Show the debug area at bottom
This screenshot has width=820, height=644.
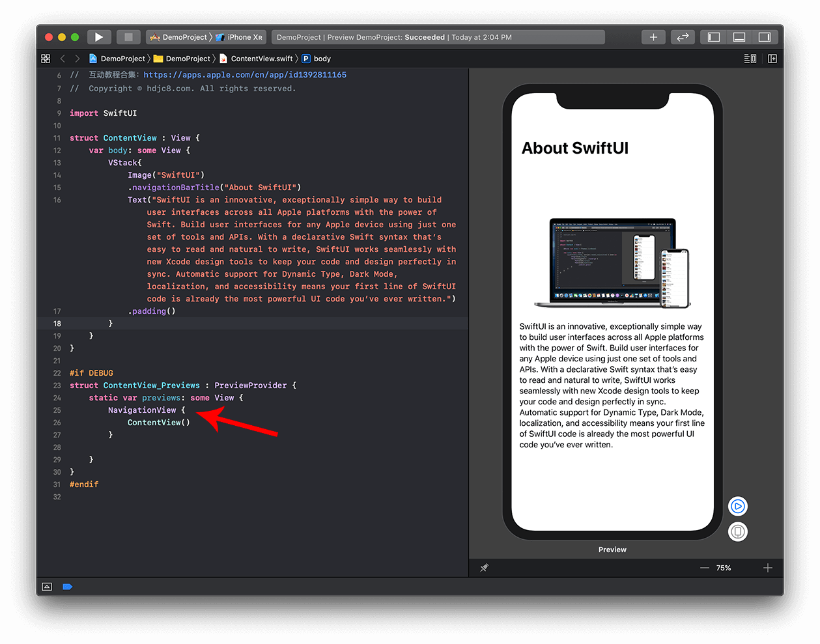pos(47,587)
